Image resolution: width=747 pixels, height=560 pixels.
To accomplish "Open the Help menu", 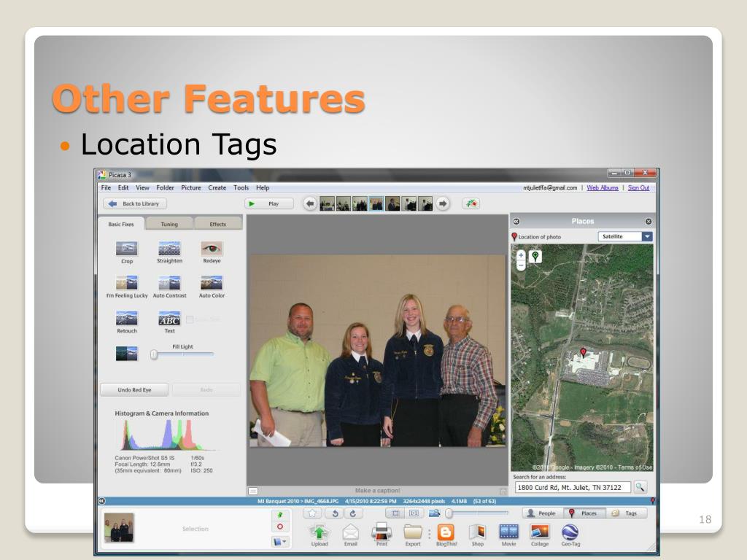I will pos(263,187).
